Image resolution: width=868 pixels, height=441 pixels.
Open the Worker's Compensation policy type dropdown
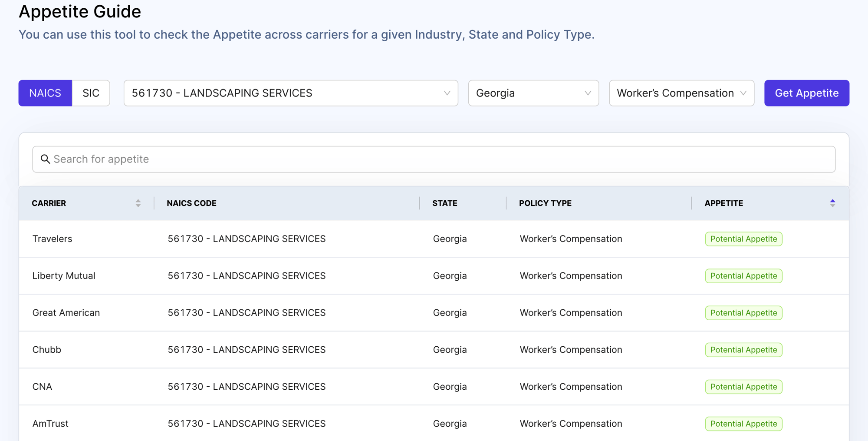click(x=681, y=93)
